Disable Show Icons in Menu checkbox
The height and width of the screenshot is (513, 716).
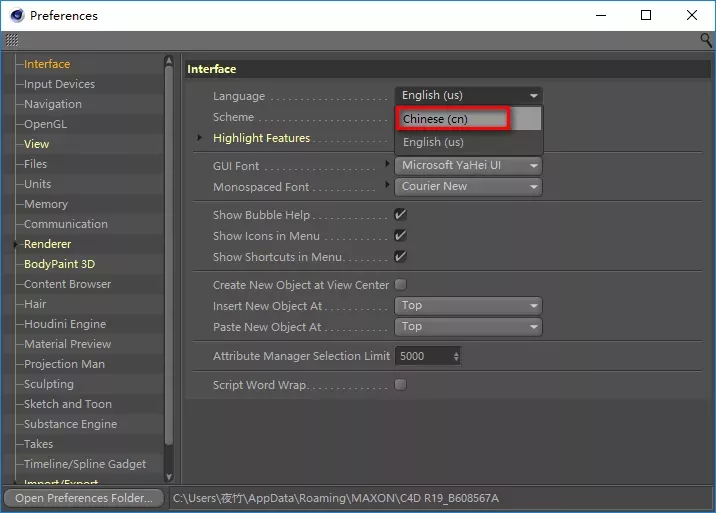click(x=400, y=236)
